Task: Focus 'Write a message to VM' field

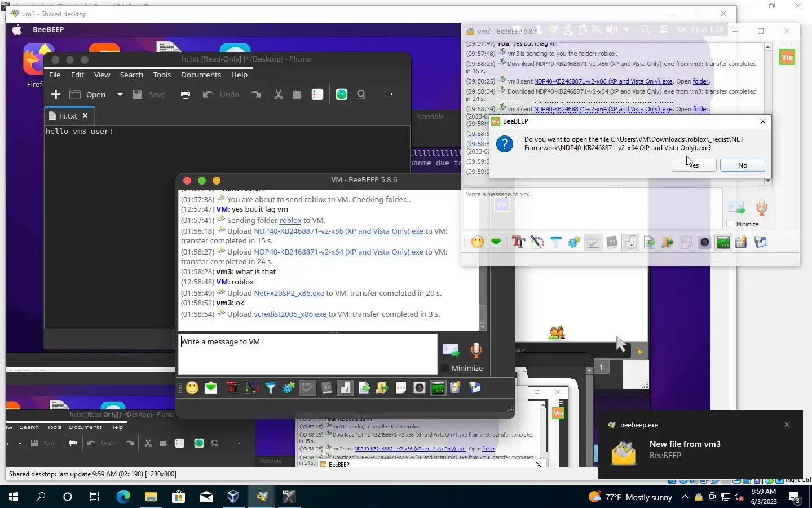Action: (308, 354)
